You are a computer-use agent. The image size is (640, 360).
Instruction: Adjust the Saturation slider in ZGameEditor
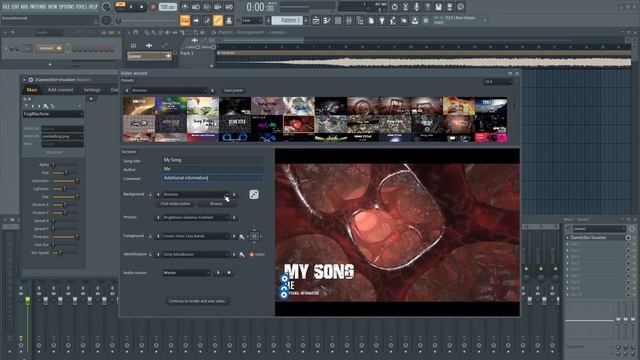(x=65, y=181)
